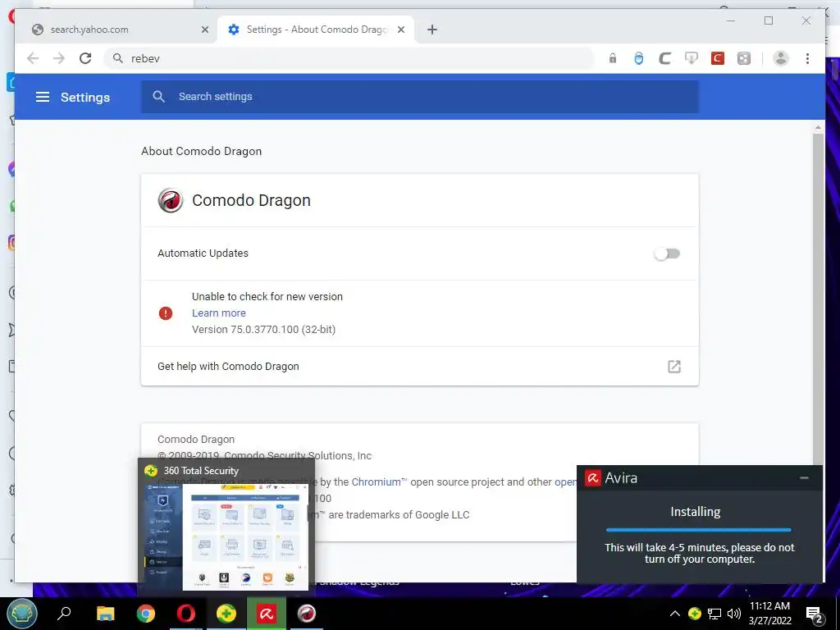Click the gray four-dots extension icon
Viewport: 840px width, 630px height.
tap(743, 58)
